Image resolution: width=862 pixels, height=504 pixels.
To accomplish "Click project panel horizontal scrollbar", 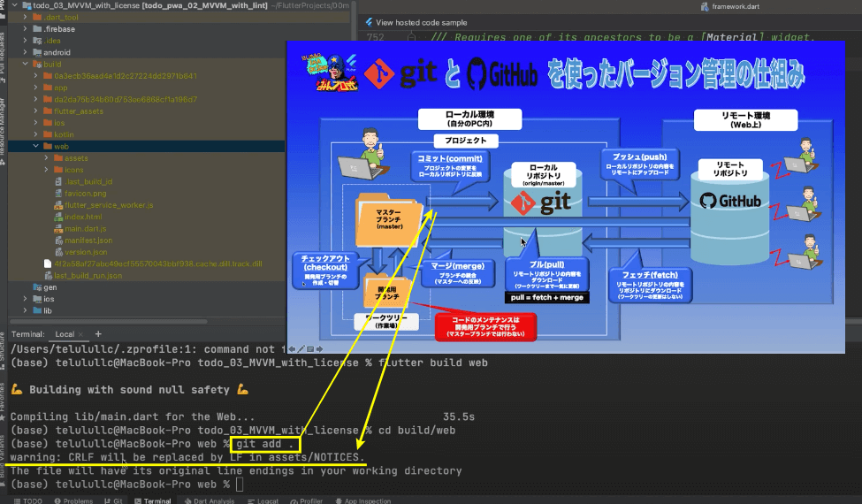I will click(x=108, y=321).
